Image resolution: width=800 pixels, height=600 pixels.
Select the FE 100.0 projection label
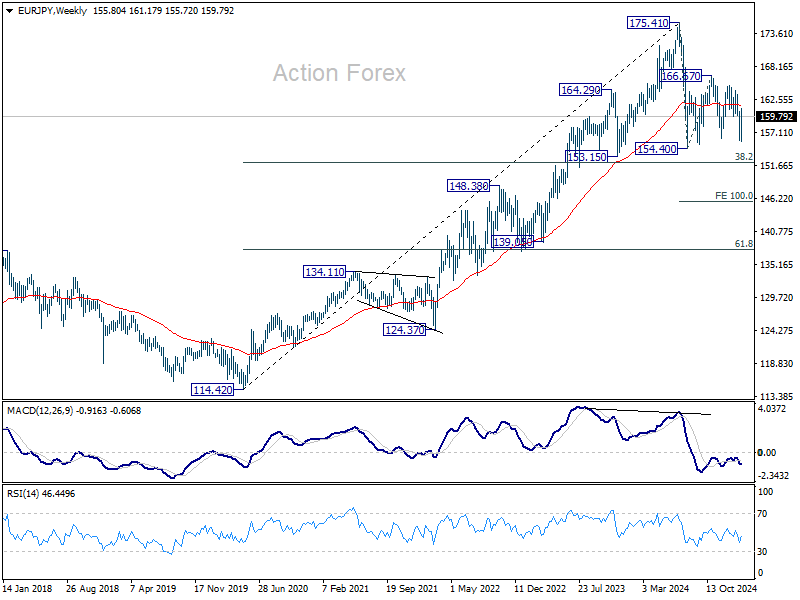(x=733, y=196)
